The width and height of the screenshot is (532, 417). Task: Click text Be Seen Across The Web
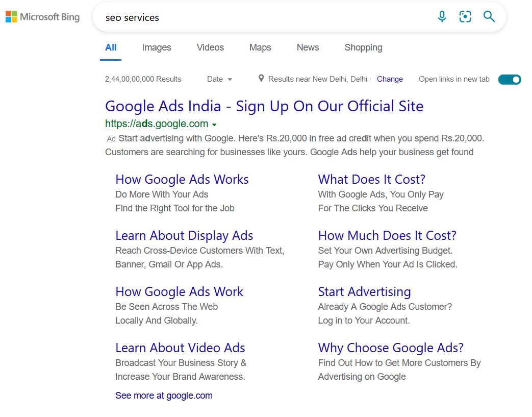click(x=167, y=307)
